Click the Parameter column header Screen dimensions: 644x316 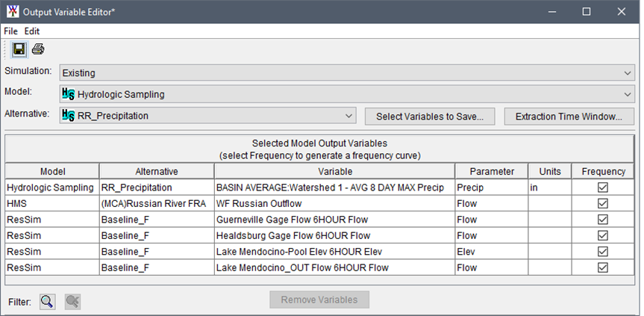tap(492, 171)
